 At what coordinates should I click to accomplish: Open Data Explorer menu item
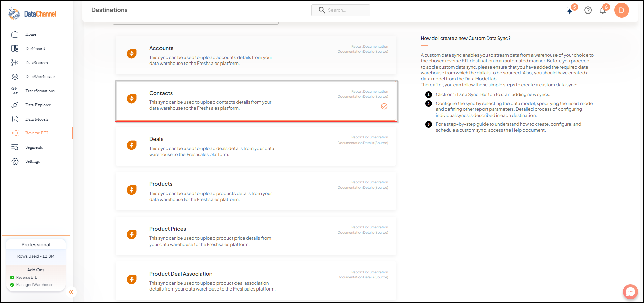tap(38, 105)
